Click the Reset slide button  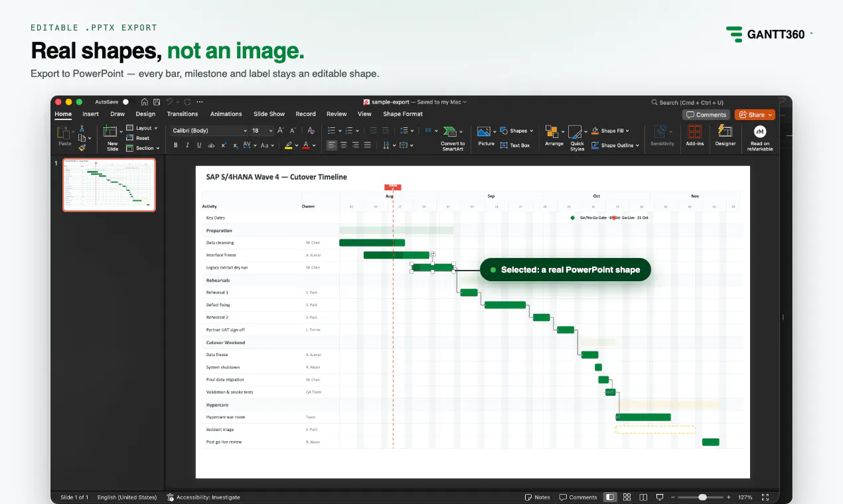[138, 138]
